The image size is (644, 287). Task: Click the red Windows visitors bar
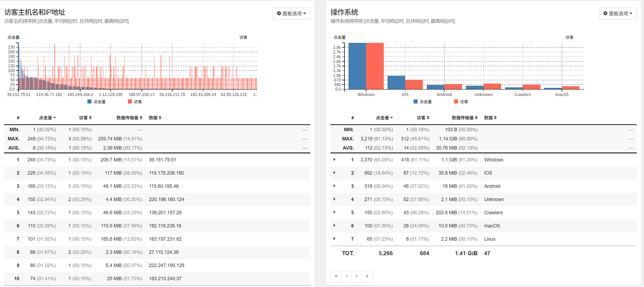375,66
